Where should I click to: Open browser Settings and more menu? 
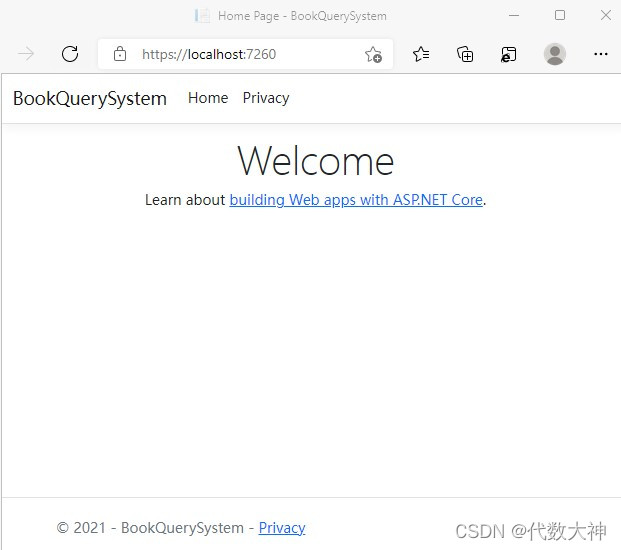coord(601,54)
